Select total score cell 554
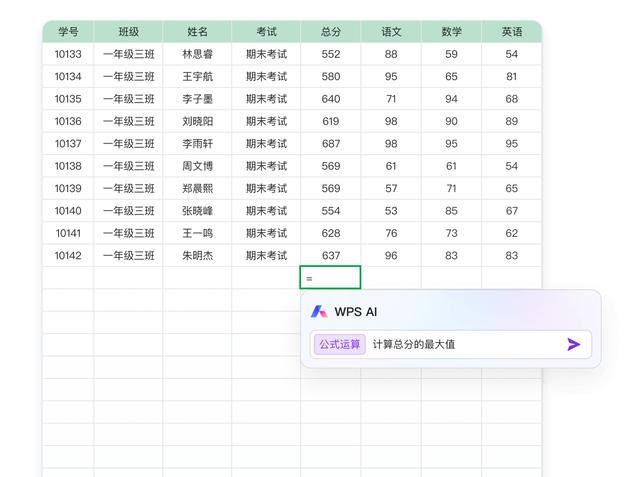This screenshot has height=477, width=640. (x=331, y=211)
